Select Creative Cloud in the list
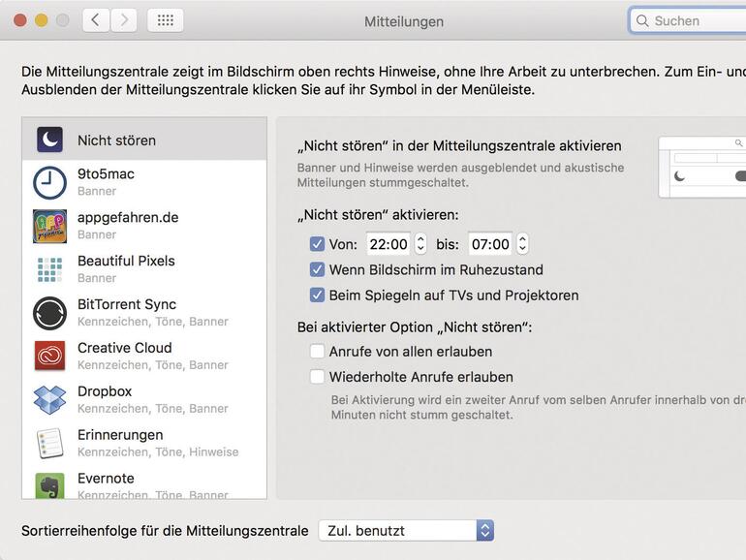746x560 pixels. pyautogui.click(x=144, y=357)
